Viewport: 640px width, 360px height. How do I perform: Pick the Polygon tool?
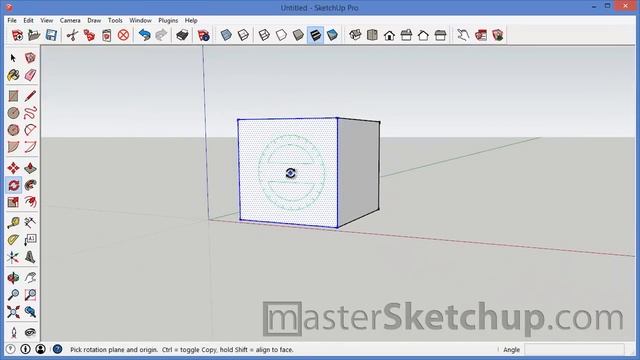tap(13, 130)
